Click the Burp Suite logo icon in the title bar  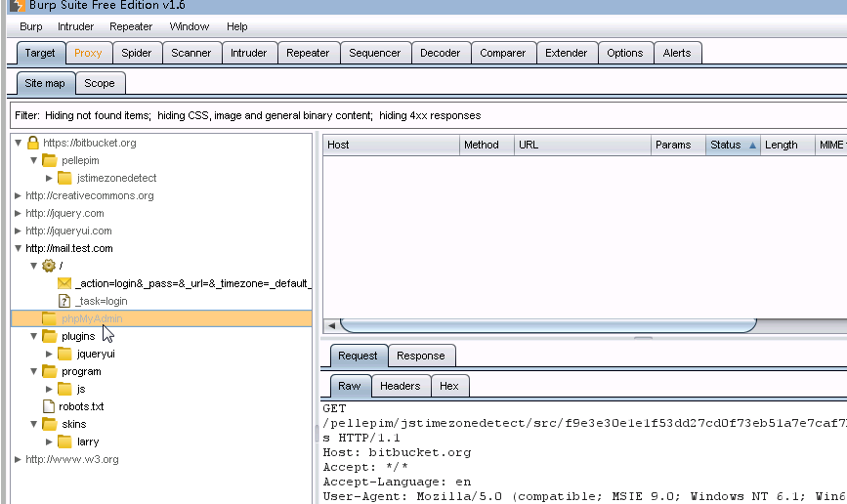click(x=18, y=6)
